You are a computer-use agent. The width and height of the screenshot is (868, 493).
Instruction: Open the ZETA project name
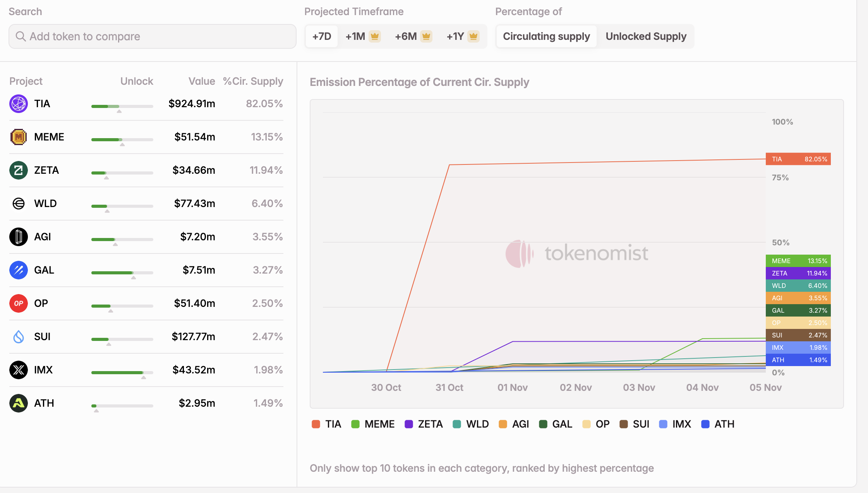[46, 170]
